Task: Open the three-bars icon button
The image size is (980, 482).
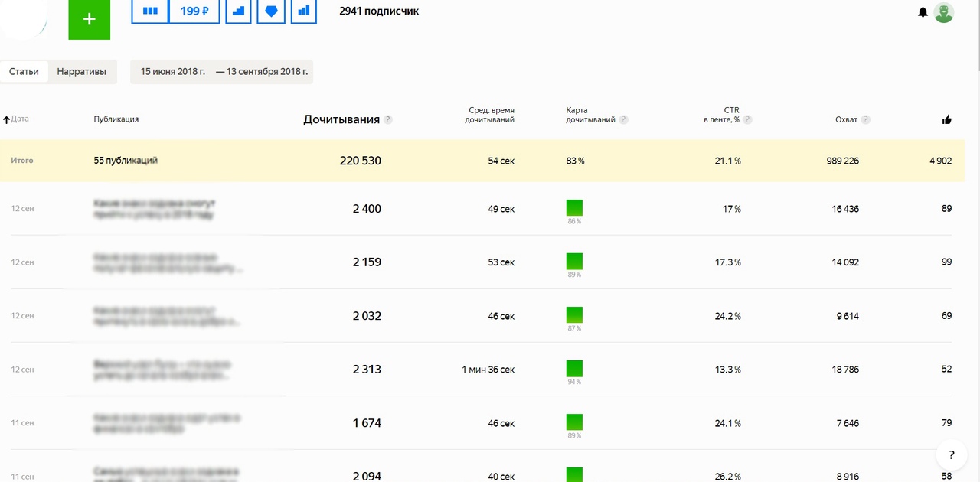Action: pyautogui.click(x=150, y=11)
